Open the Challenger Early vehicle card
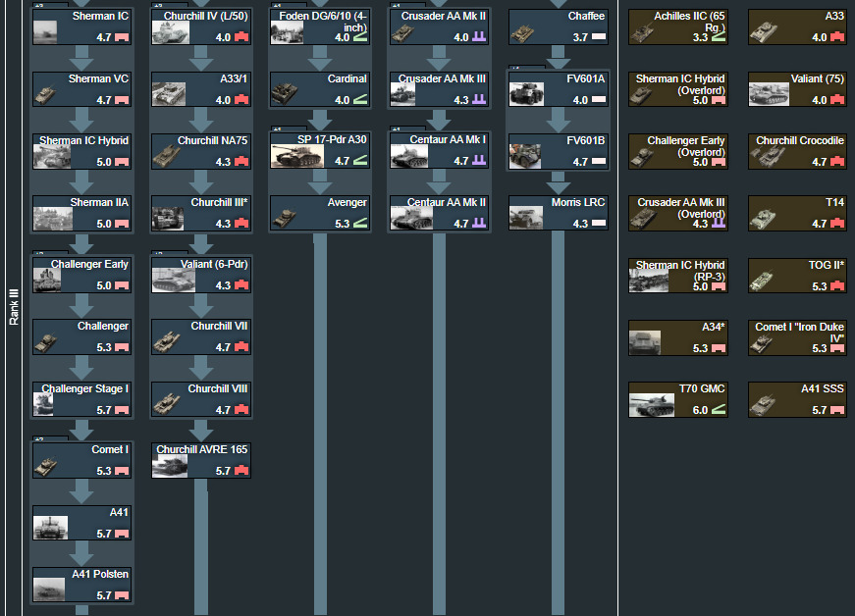Screen dimensions: 855x616 coord(82,275)
